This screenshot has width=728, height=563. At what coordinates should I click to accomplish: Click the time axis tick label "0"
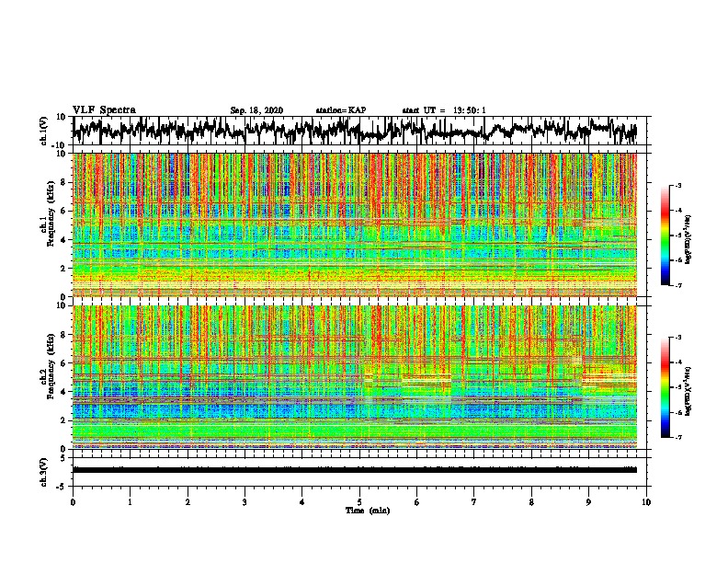73,502
